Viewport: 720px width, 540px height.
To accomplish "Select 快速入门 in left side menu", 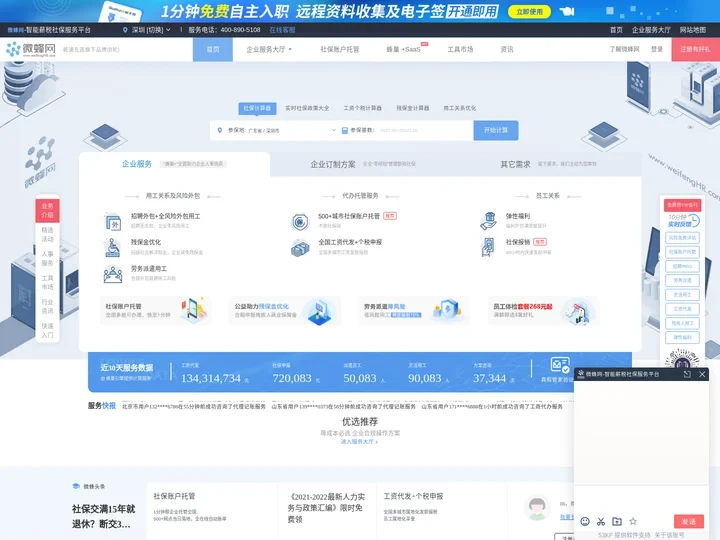I will click(47, 330).
